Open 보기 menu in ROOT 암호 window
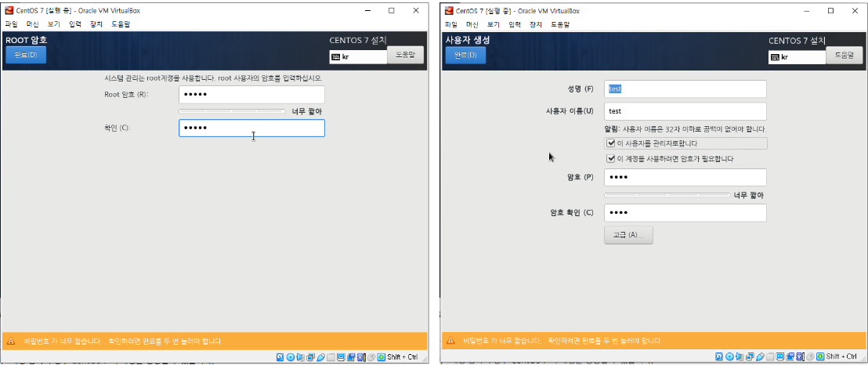Viewport: 868px width, 365px height. coord(54,24)
